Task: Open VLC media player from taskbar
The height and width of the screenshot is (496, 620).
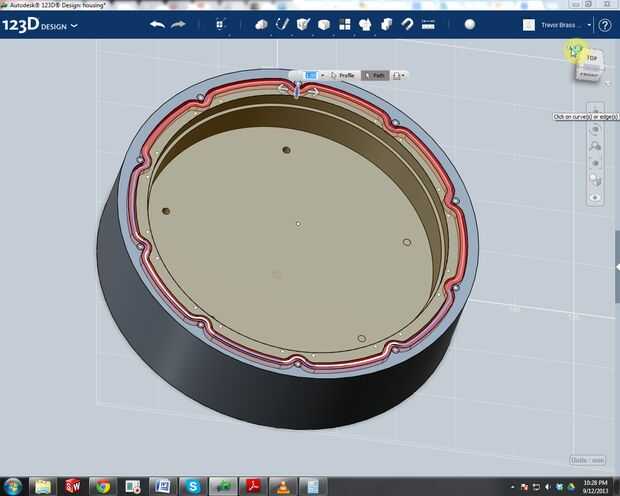Action: point(283,487)
